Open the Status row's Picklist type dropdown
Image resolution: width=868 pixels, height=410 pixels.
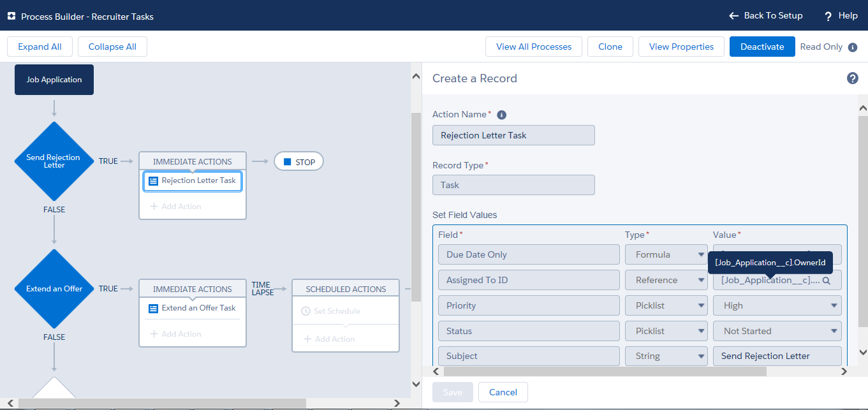click(666, 331)
